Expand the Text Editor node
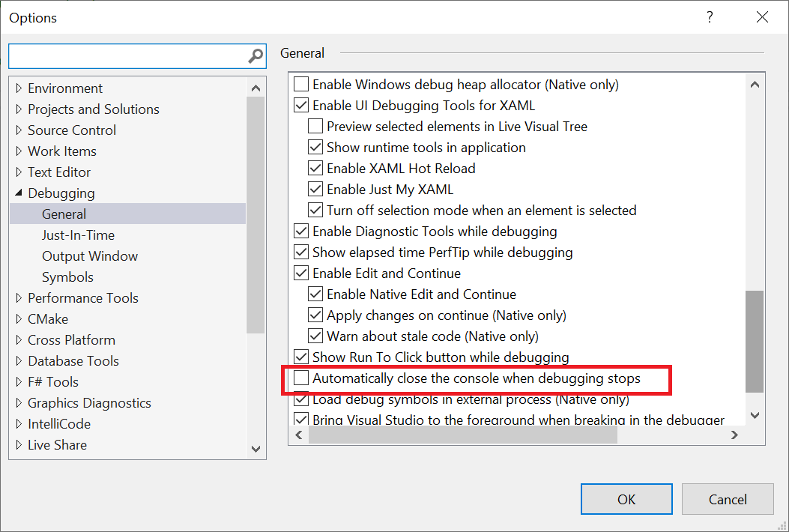The image size is (789, 532). click(19, 172)
